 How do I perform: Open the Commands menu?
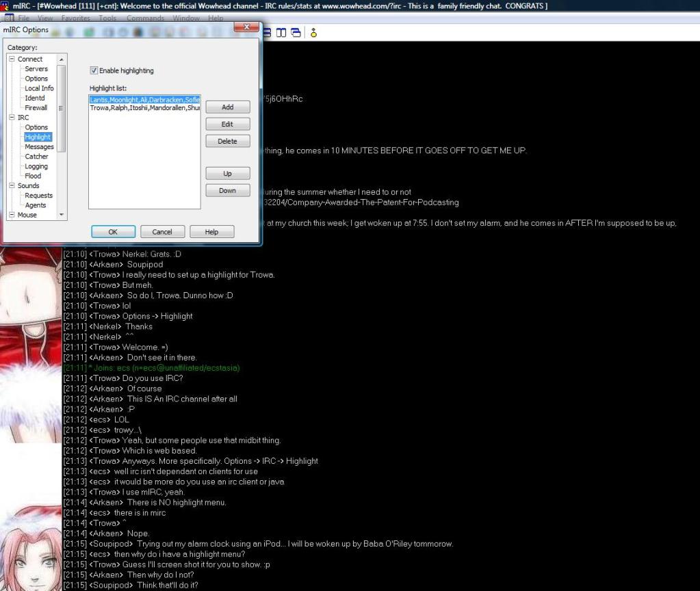[x=145, y=18]
